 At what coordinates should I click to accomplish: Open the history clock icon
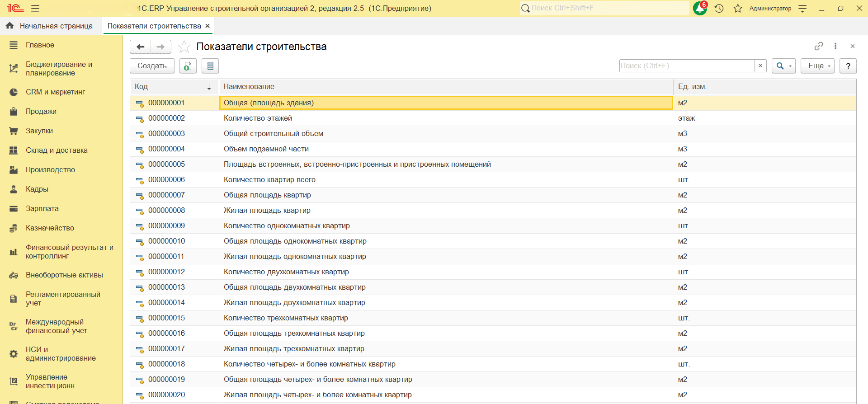click(x=719, y=8)
